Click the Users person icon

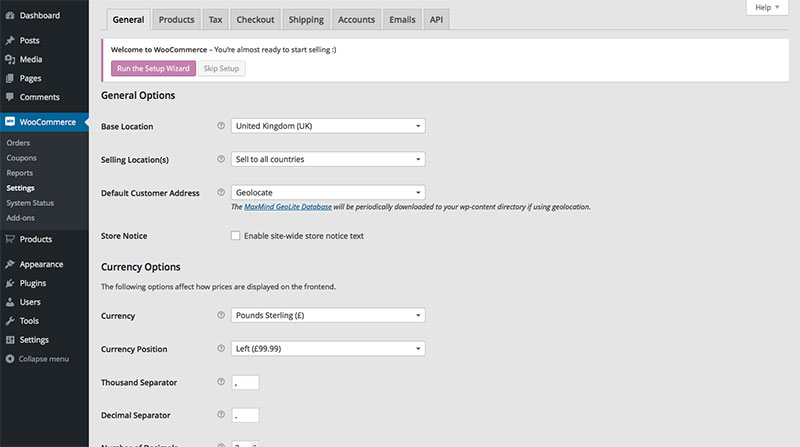point(10,302)
